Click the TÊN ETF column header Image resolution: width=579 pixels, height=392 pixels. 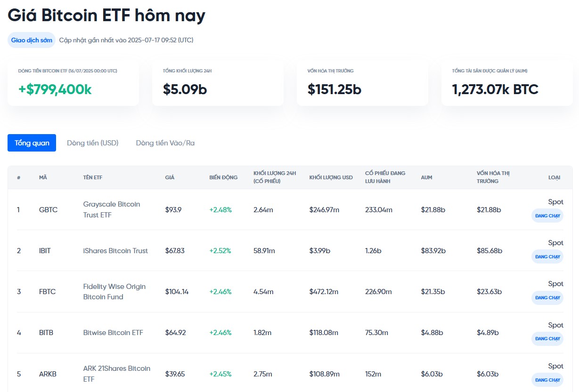click(92, 177)
